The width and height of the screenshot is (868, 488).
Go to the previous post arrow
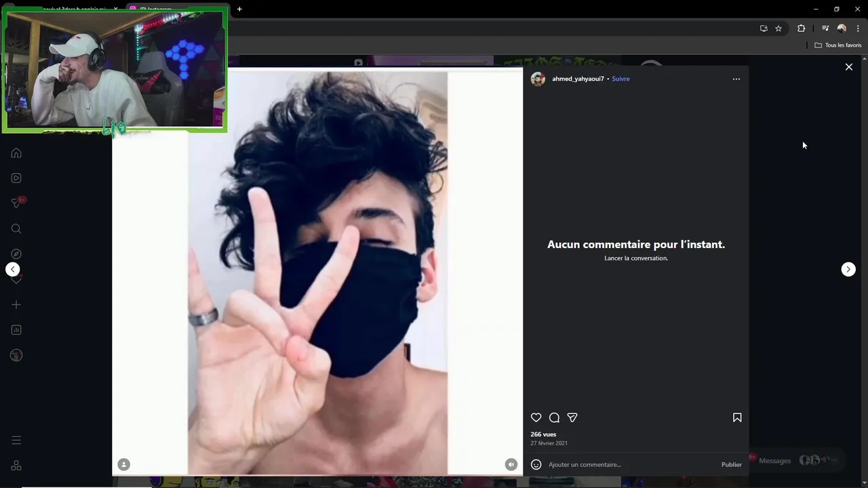12,269
